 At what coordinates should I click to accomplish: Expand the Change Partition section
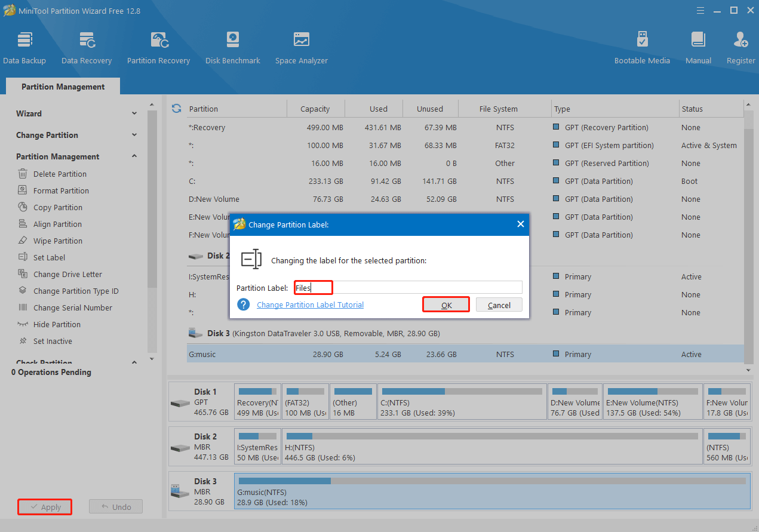[134, 135]
